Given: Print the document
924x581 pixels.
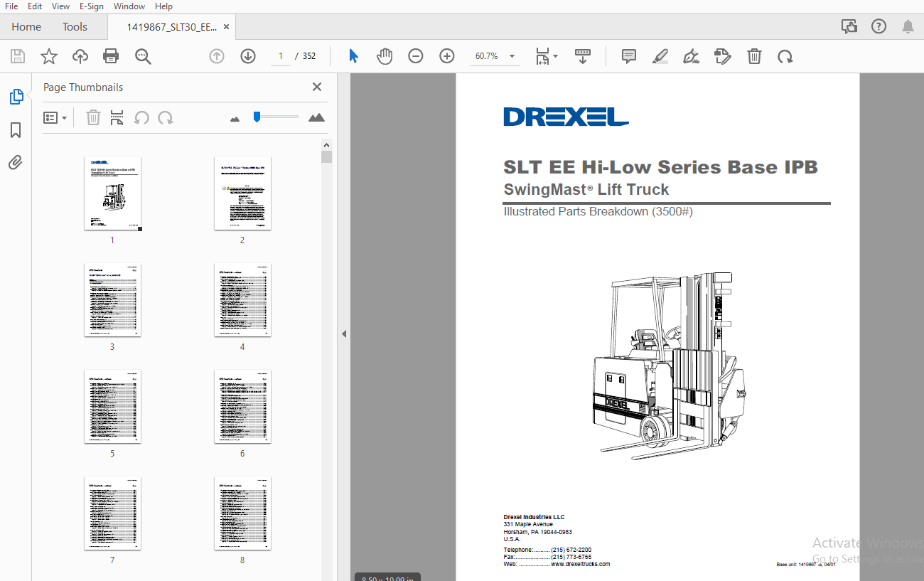Looking at the screenshot, I should pos(111,56).
